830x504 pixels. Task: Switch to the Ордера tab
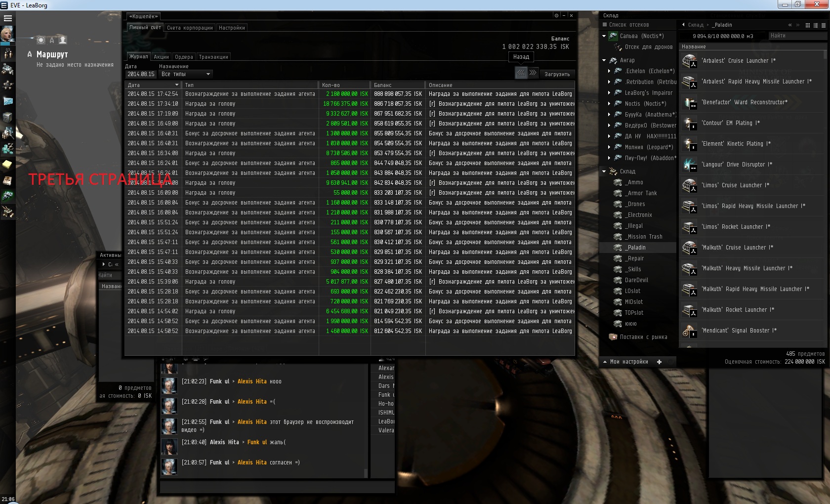click(x=184, y=57)
